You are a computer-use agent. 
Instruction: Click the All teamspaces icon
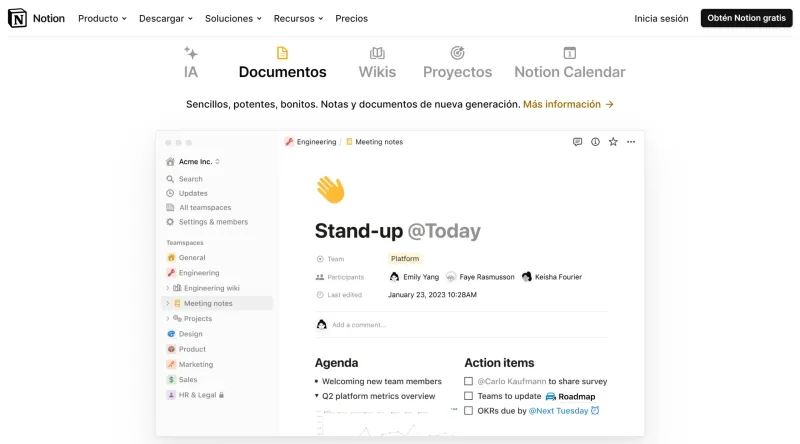tap(170, 208)
